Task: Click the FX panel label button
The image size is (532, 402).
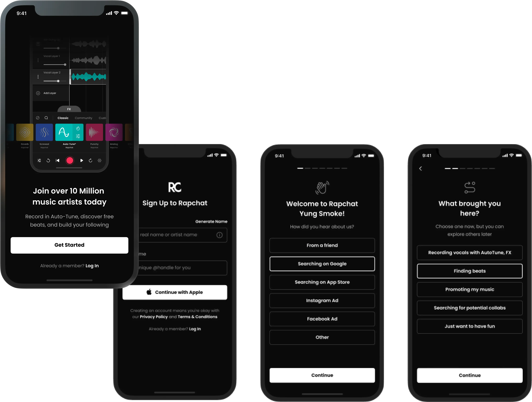Action: coord(69,108)
